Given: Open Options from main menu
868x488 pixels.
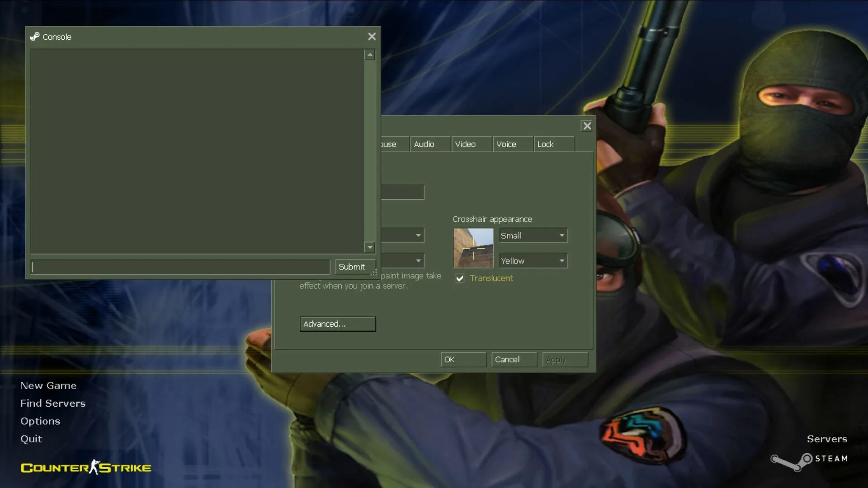Looking at the screenshot, I should (40, 421).
